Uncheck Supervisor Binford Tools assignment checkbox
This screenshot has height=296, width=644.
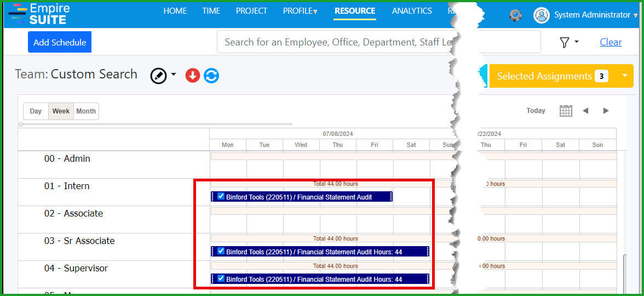click(x=221, y=278)
